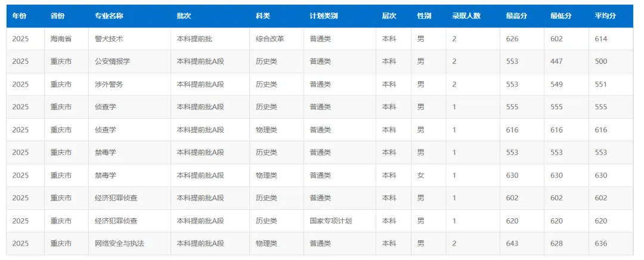This screenshot has height=260, width=644.
Task: Click the 公安情报学 major cell
Action: point(113,61)
